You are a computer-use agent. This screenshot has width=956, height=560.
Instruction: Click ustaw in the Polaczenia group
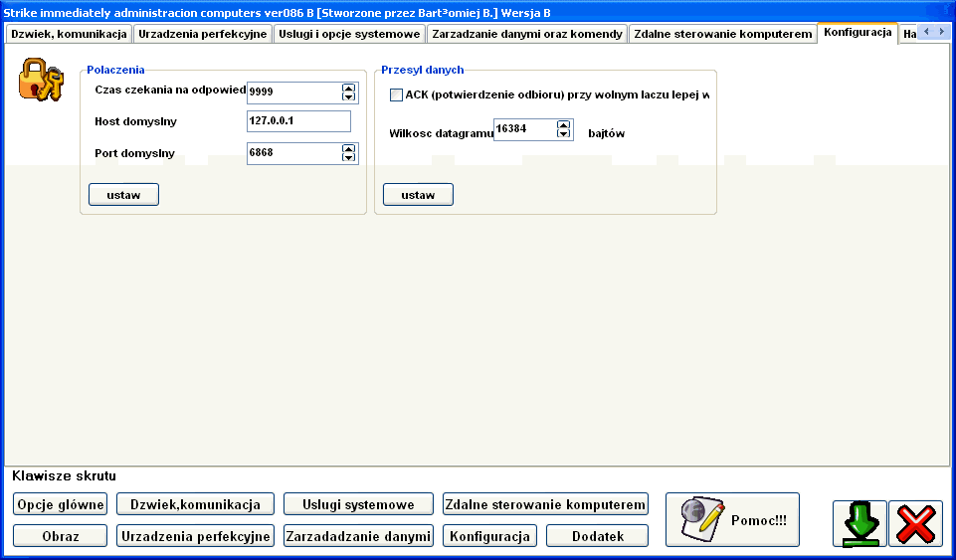click(x=123, y=195)
